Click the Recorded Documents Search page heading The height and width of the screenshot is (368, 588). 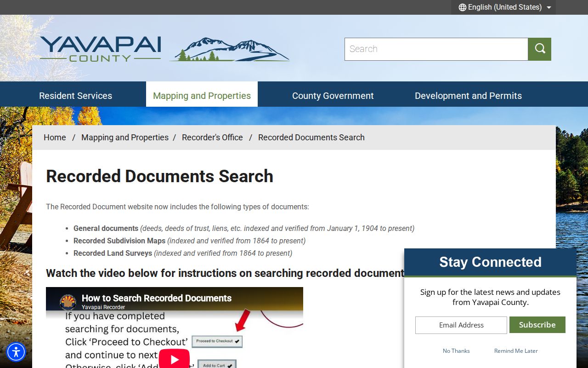coord(159,176)
